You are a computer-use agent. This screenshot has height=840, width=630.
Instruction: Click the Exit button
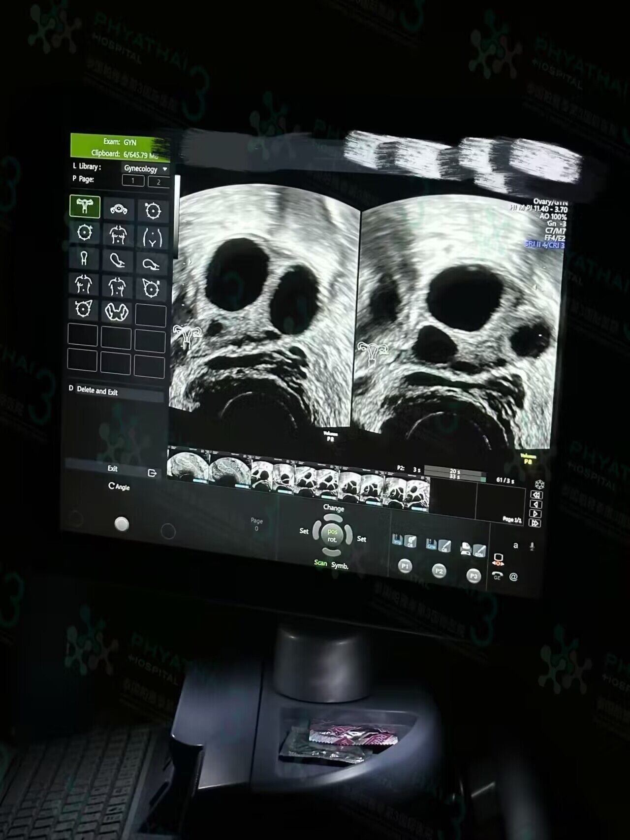(x=113, y=468)
